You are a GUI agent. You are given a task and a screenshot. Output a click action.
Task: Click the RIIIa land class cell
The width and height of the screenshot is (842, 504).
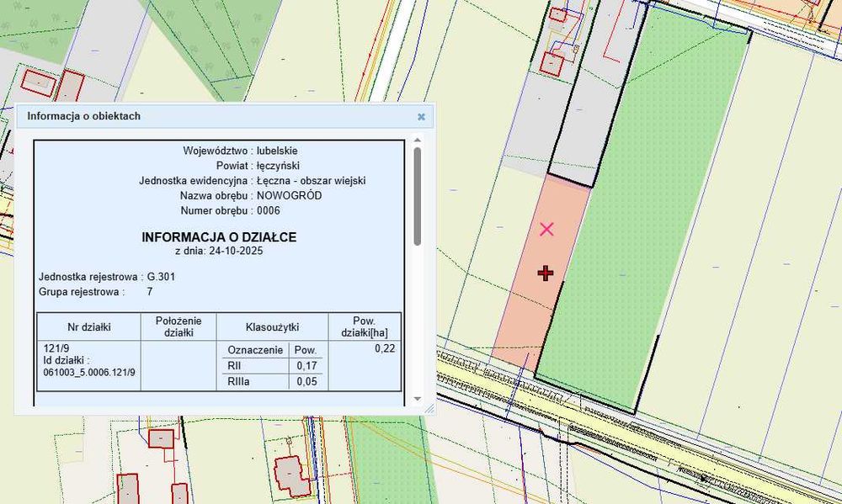pyautogui.click(x=238, y=382)
